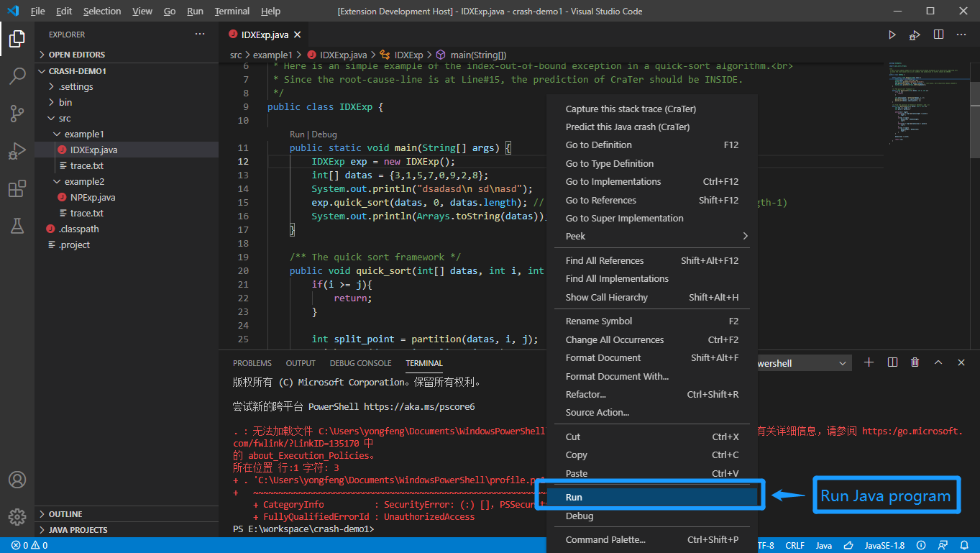Collapse the example1 folder
The image size is (980, 553).
coord(127,134)
